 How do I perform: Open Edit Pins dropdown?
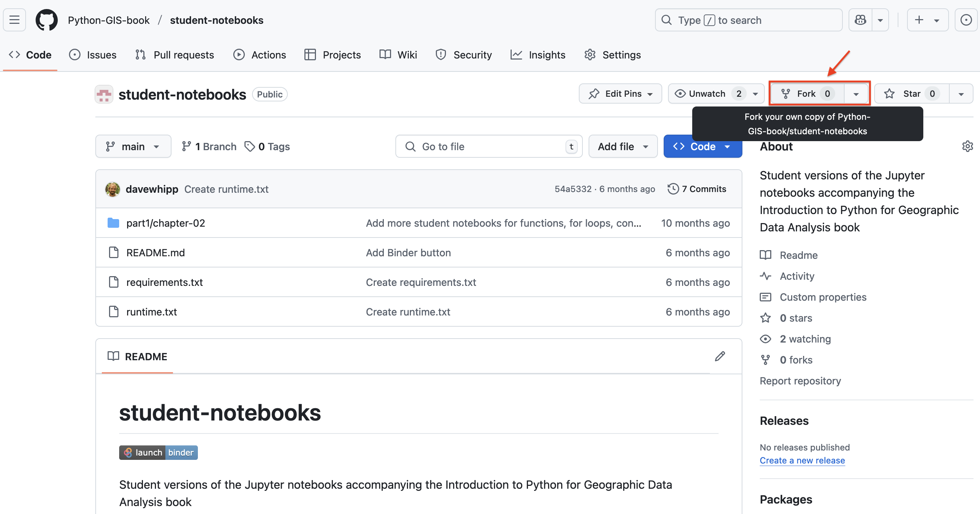(620, 93)
